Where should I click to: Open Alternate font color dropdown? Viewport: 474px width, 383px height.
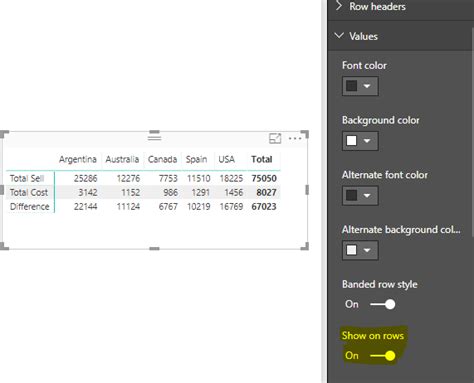pyautogui.click(x=360, y=195)
